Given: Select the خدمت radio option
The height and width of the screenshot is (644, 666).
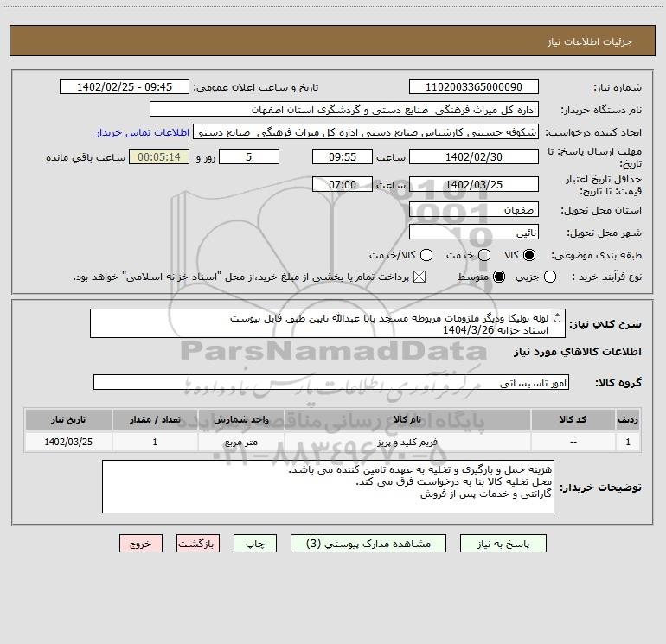Looking at the screenshot, I should (484, 255).
